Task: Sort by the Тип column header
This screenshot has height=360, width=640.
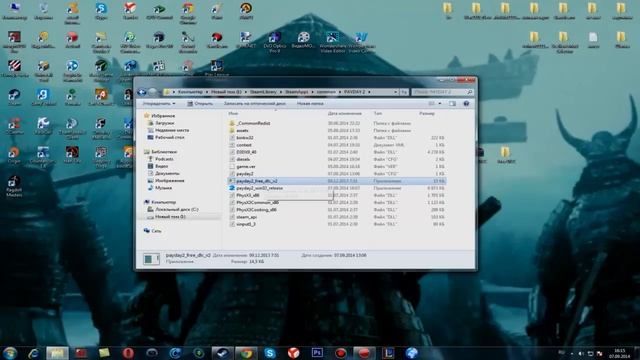Action: tap(378, 113)
